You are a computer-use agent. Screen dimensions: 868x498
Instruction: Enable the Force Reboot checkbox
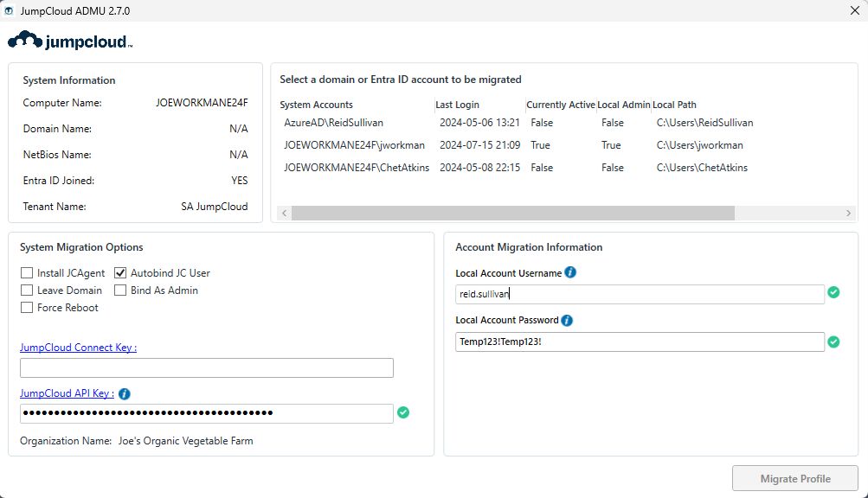27,307
